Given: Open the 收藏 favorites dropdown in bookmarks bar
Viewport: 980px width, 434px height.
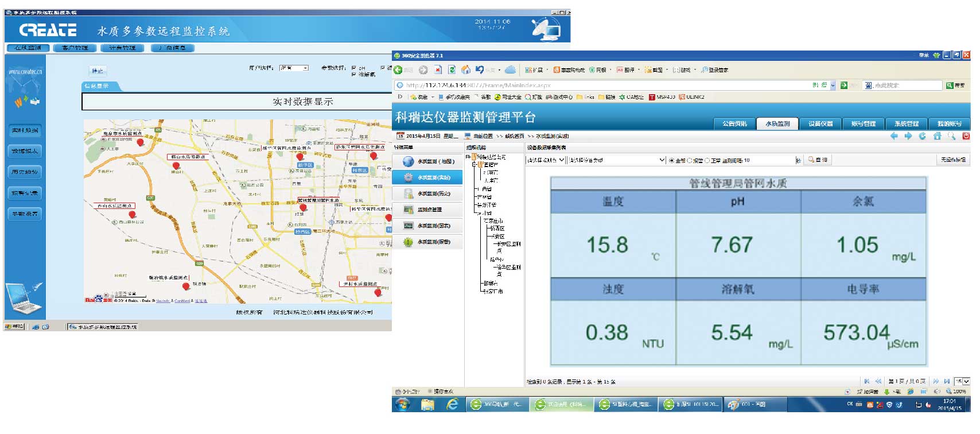Looking at the screenshot, I should pos(422,97).
